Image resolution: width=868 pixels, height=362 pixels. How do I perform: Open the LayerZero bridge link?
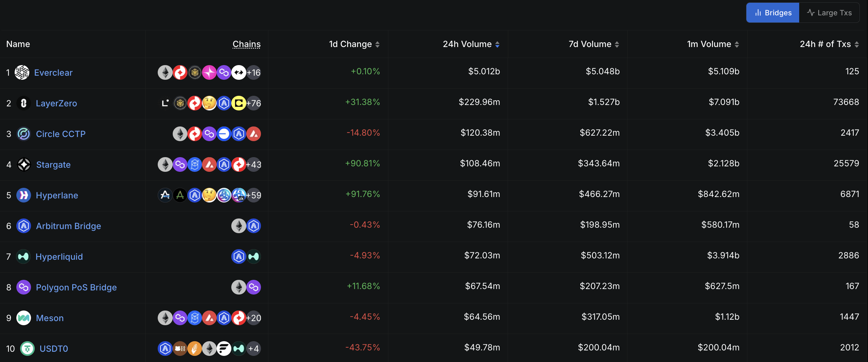57,103
